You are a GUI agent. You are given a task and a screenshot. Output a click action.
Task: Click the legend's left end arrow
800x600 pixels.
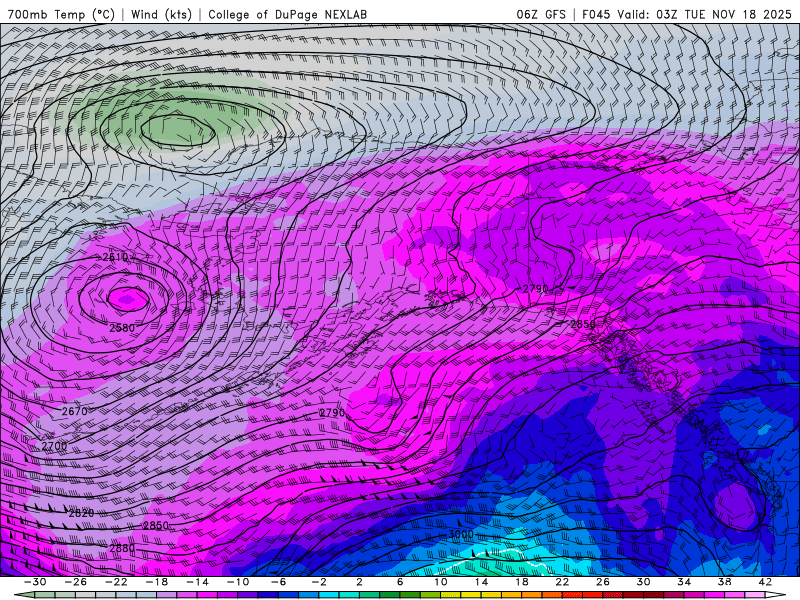(x=24, y=595)
